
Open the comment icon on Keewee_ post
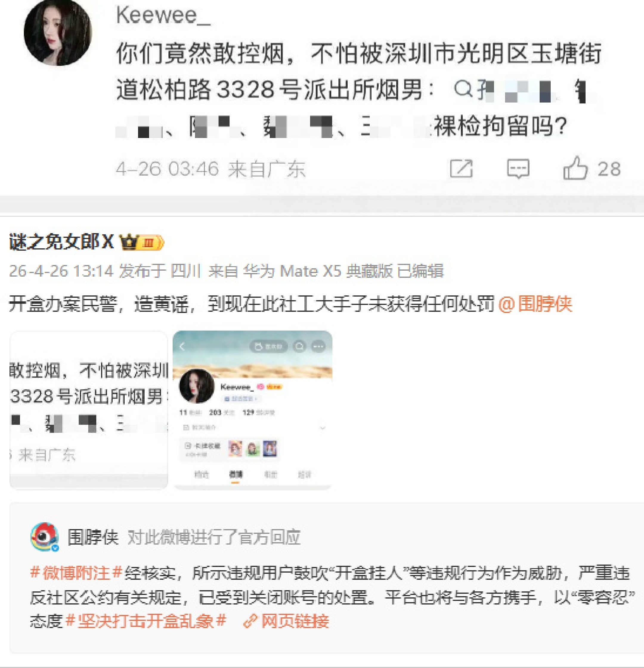[x=518, y=168]
